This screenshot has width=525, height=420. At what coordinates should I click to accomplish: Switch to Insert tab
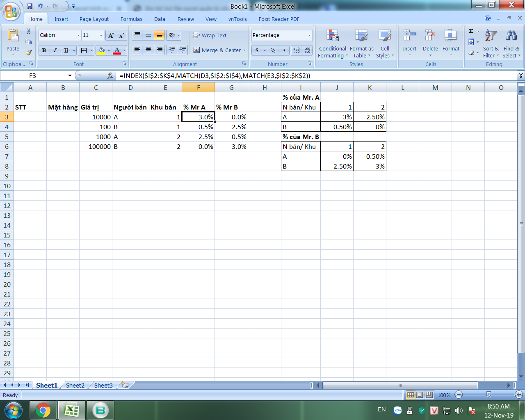coord(61,19)
